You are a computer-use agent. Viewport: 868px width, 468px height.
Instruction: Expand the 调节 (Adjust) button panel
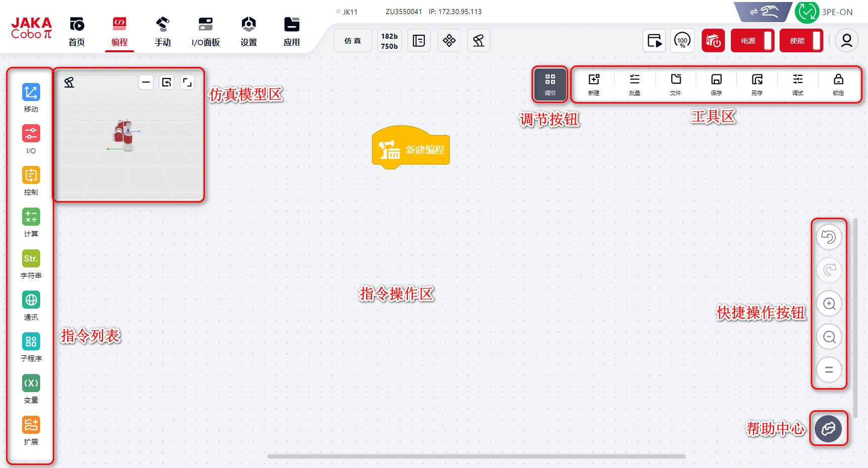[x=550, y=84]
